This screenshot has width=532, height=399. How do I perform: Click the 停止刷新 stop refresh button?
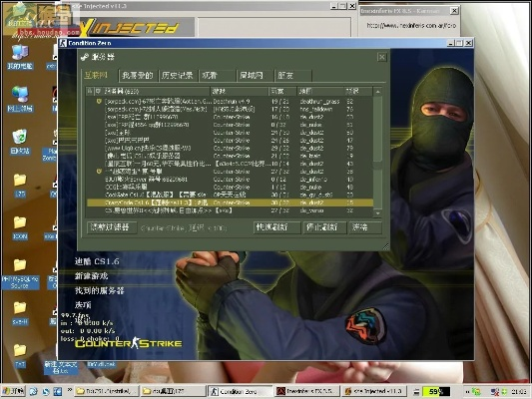tap(324, 227)
